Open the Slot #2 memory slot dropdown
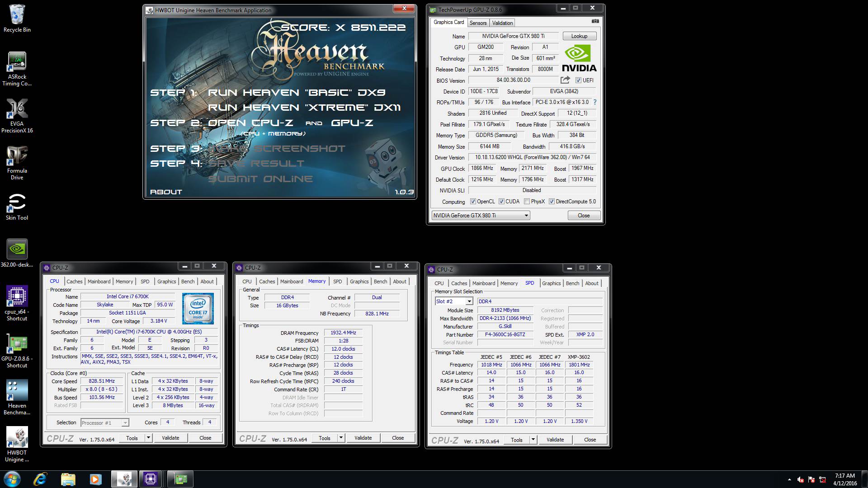Viewport: 868px width, 488px height. pos(469,301)
